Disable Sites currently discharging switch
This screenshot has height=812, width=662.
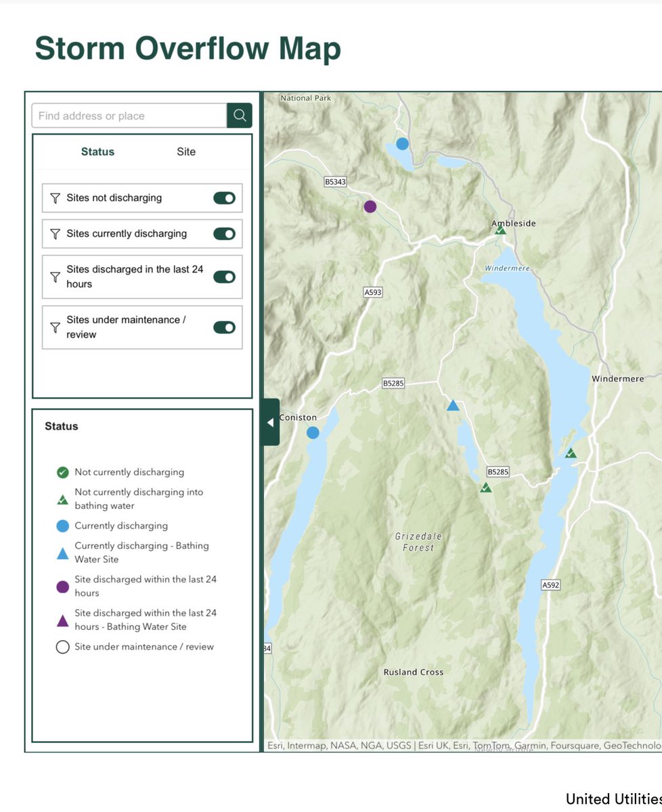tap(225, 233)
